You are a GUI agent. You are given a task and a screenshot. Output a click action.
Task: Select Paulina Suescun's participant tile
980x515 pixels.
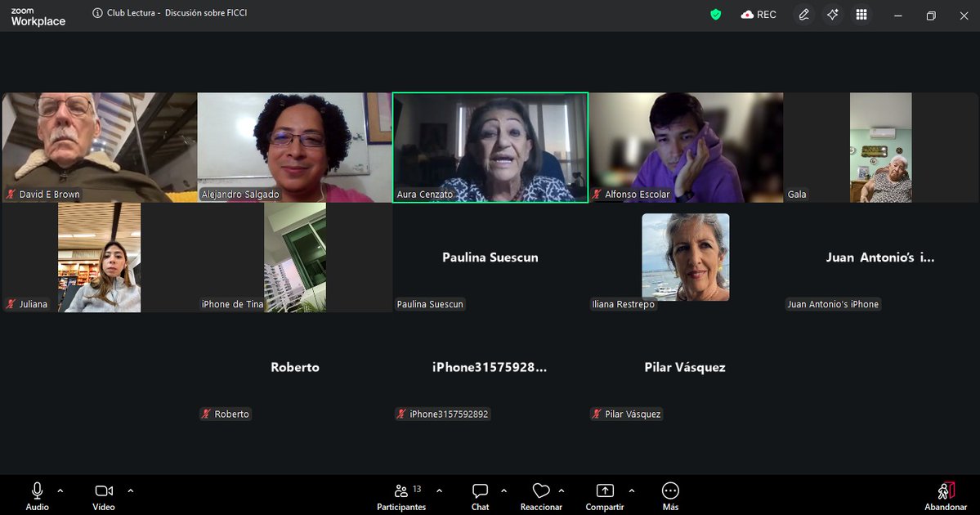[x=490, y=257]
